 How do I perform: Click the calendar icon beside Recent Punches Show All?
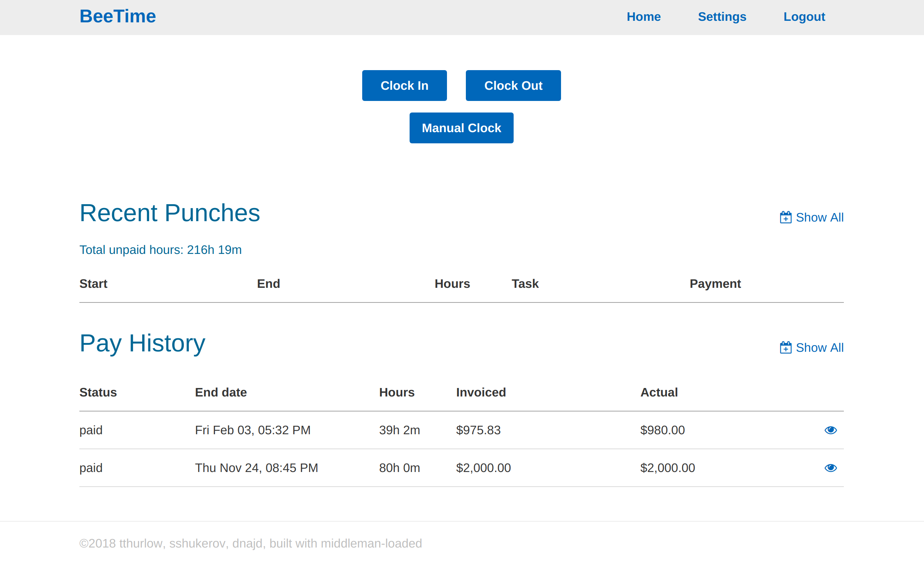click(786, 217)
